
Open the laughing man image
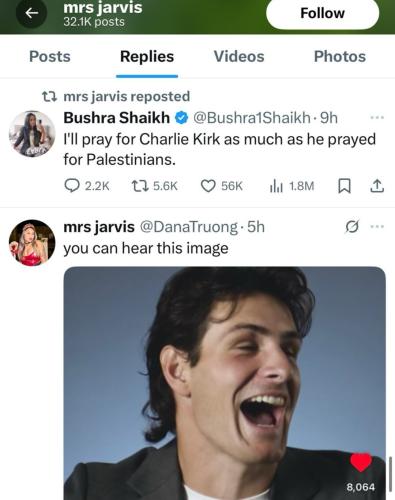click(x=225, y=383)
